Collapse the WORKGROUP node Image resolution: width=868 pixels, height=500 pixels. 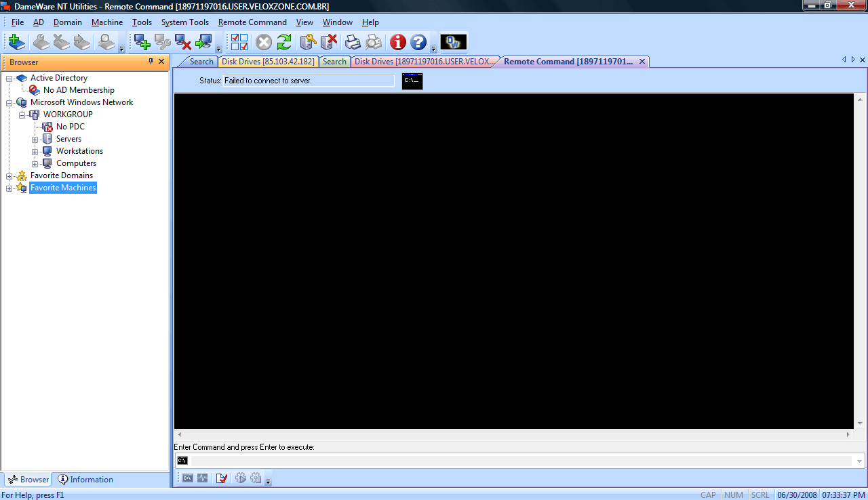click(22, 114)
